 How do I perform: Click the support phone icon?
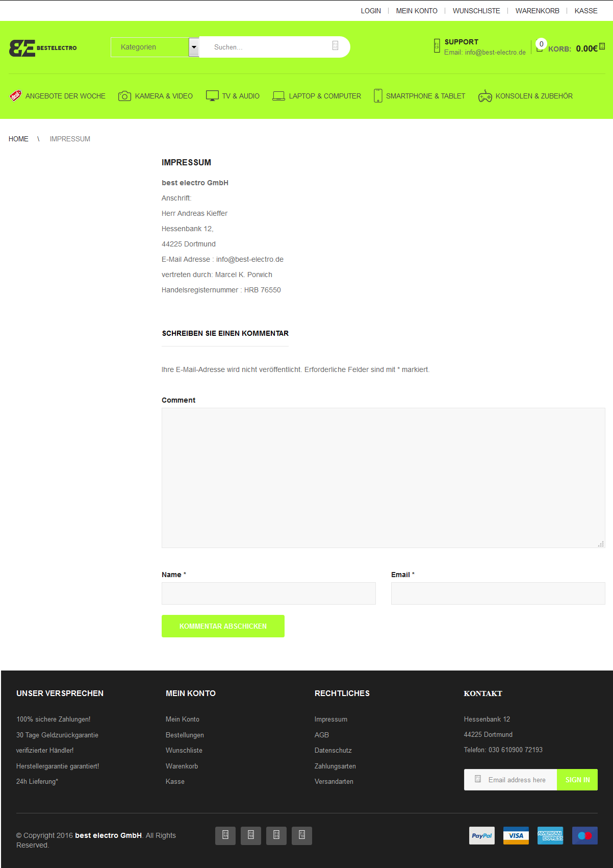pyautogui.click(x=437, y=45)
